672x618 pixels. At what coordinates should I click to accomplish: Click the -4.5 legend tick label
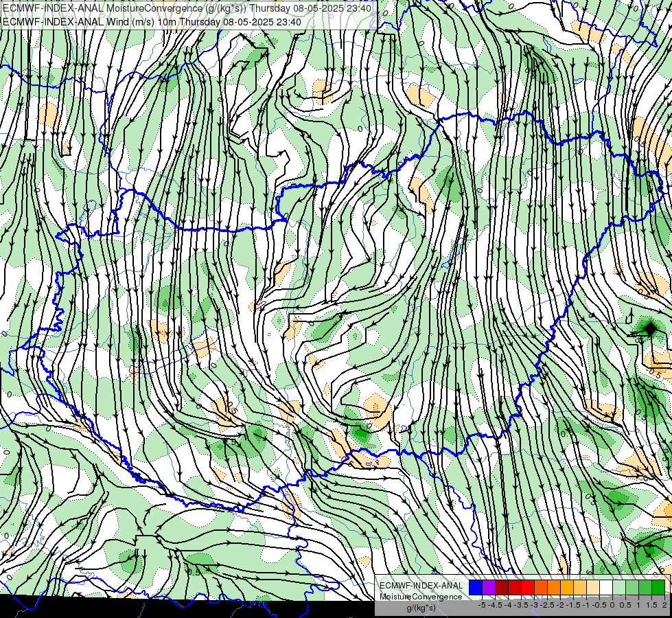tap(495, 605)
